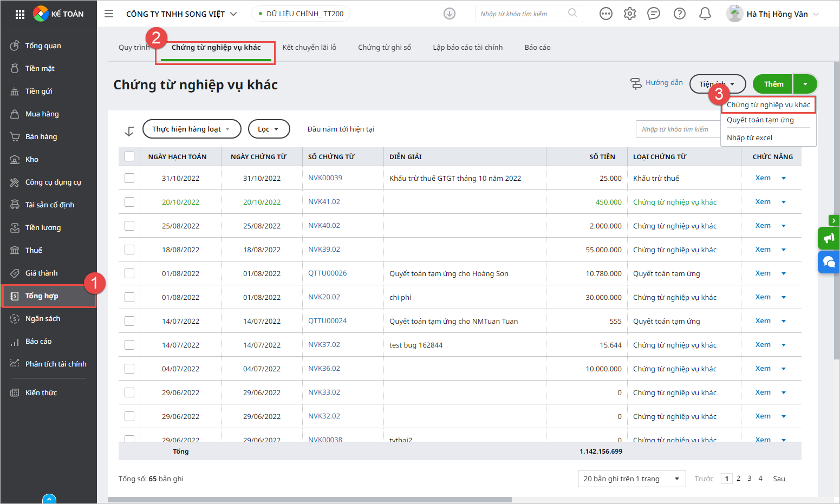Image resolution: width=840 pixels, height=504 pixels.
Task: Tick checkbox for row NVK41.02
Action: click(129, 202)
